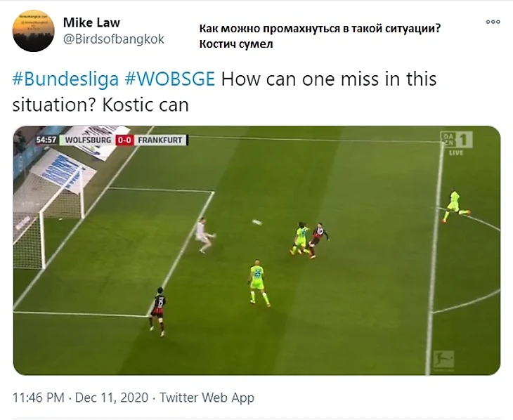This screenshot has width=513, height=420.
Task: Click the Dec 11, 2020 date link
Action: (x=112, y=398)
